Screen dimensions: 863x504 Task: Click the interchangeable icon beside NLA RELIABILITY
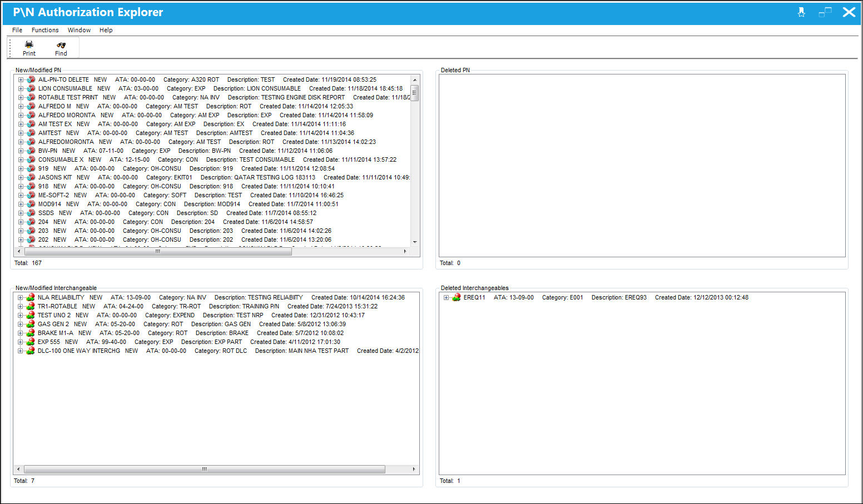pyautogui.click(x=31, y=297)
